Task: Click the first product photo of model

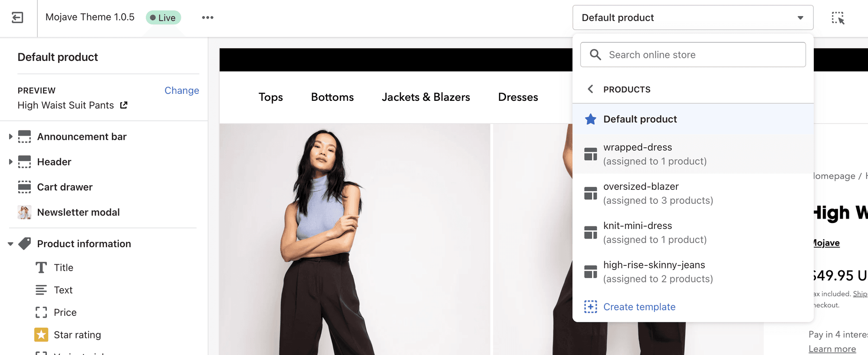Action: (355, 239)
